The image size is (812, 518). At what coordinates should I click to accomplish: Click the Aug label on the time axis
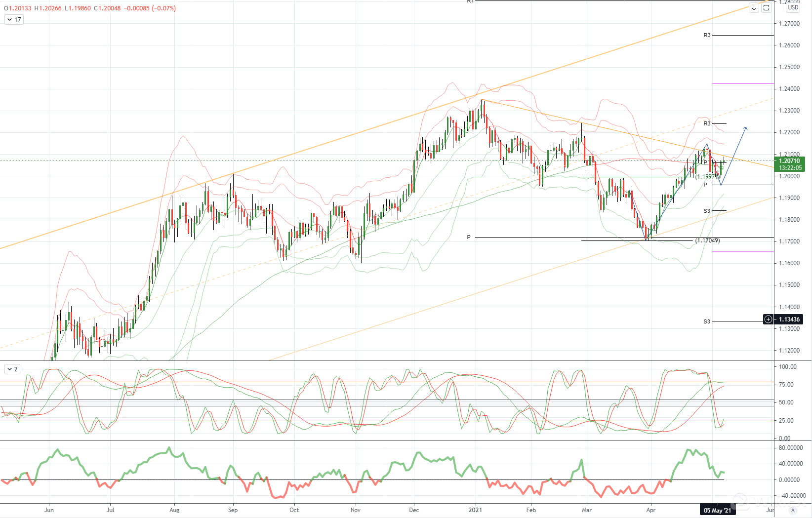click(174, 510)
